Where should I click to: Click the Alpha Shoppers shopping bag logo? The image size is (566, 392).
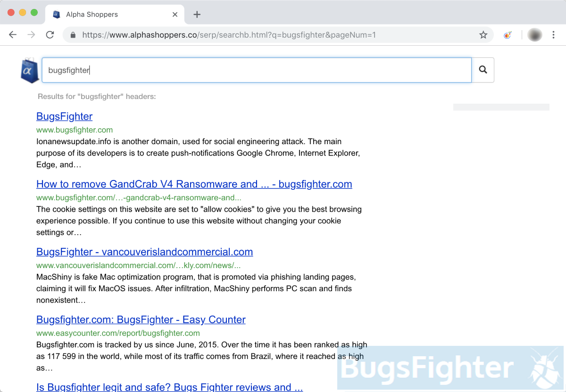click(x=30, y=70)
